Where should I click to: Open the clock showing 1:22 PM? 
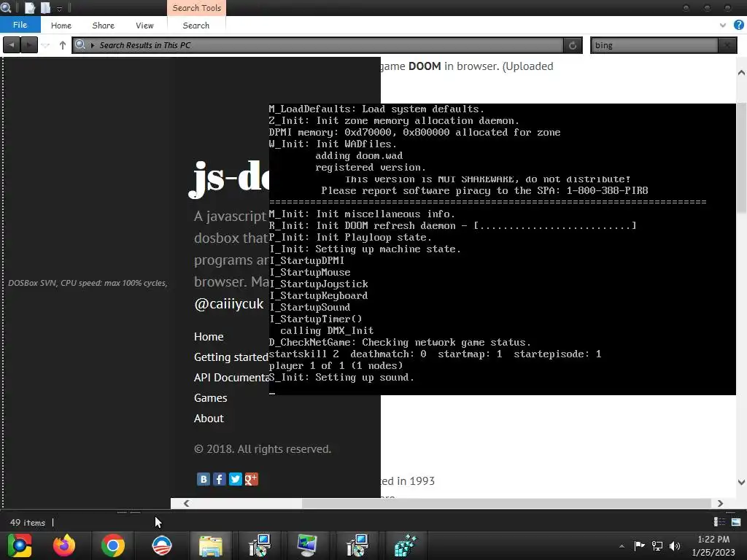(713, 545)
